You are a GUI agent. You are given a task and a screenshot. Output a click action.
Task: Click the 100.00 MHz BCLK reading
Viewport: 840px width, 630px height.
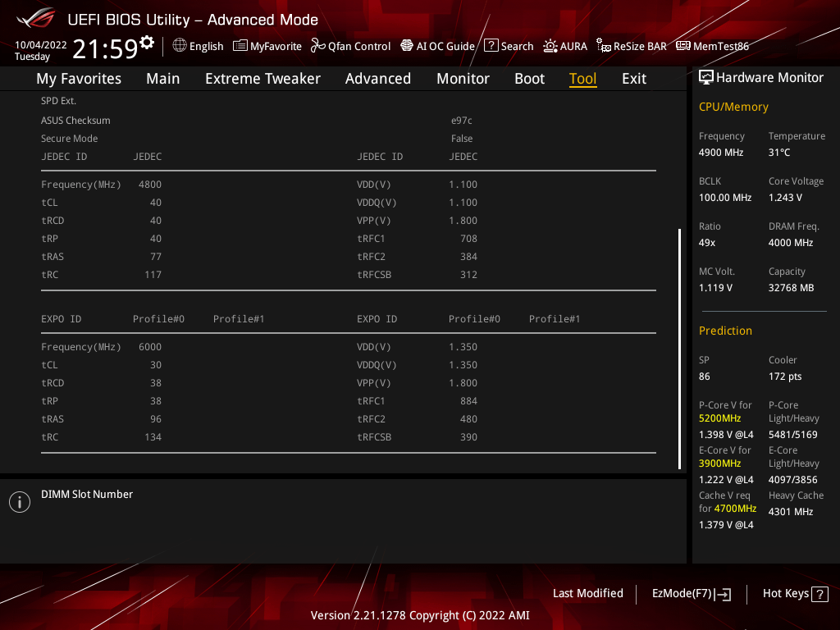(x=725, y=198)
